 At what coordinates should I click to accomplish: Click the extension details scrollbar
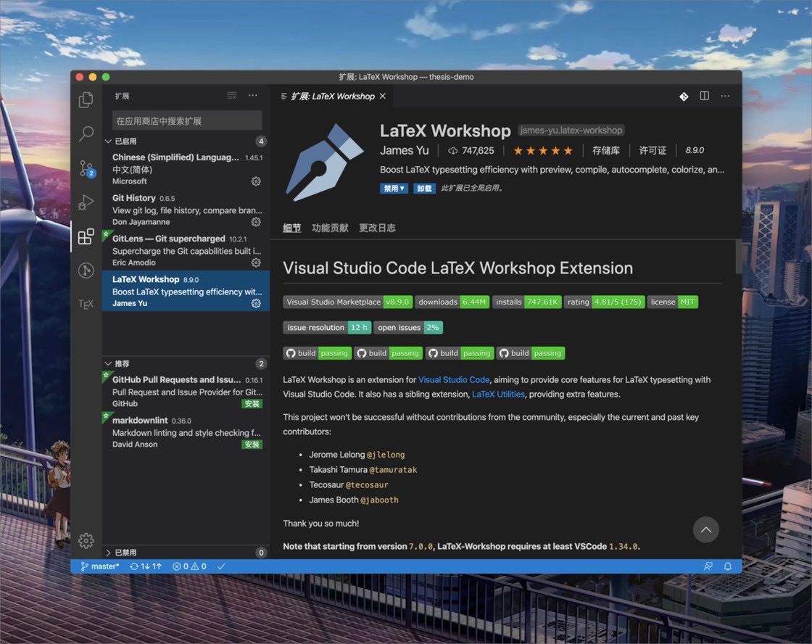tap(738, 257)
